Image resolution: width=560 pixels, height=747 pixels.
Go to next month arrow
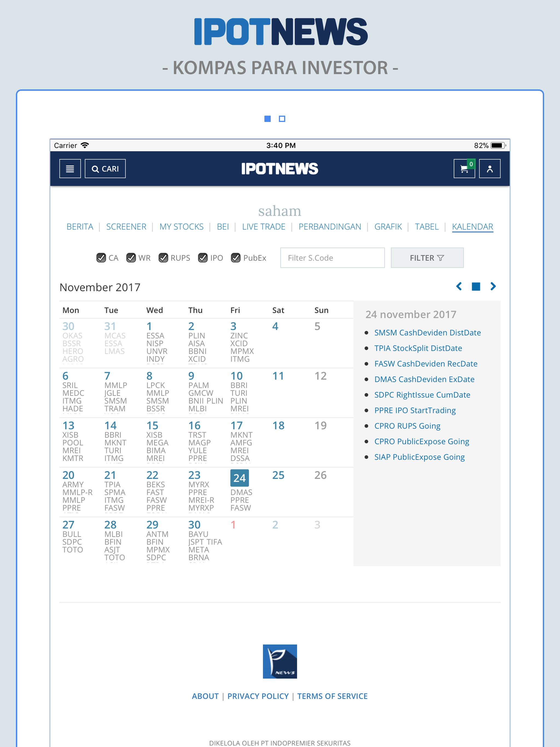point(493,286)
